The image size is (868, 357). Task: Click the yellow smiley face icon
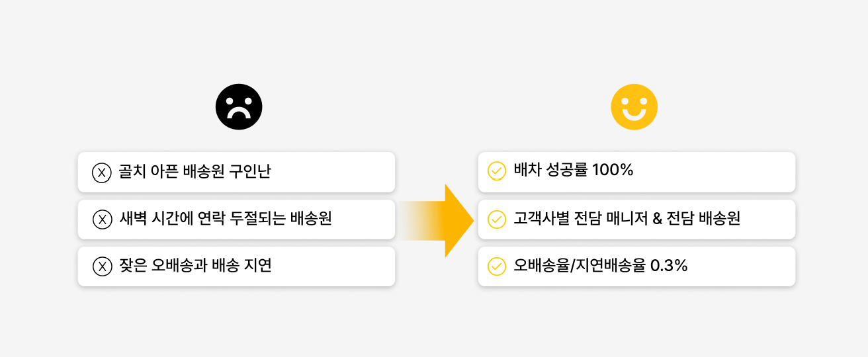click(634, 107)
